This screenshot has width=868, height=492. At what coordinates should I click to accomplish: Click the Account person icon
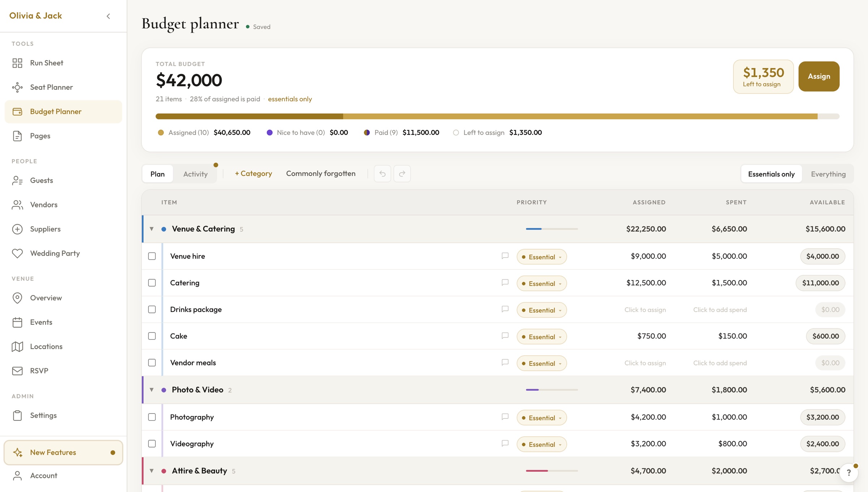point(17,475)
